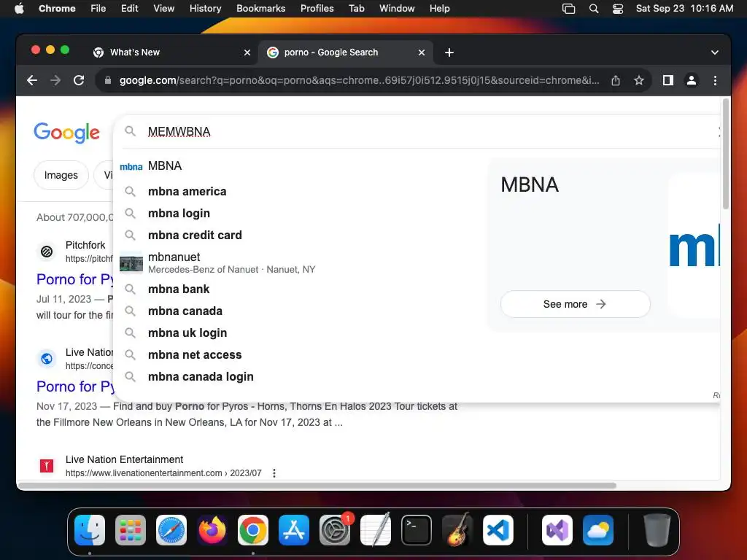The width and height of the screenshot is (747, 560).
Task: Reload the current page
Action: pyautogui.click(x=79, y=80)
